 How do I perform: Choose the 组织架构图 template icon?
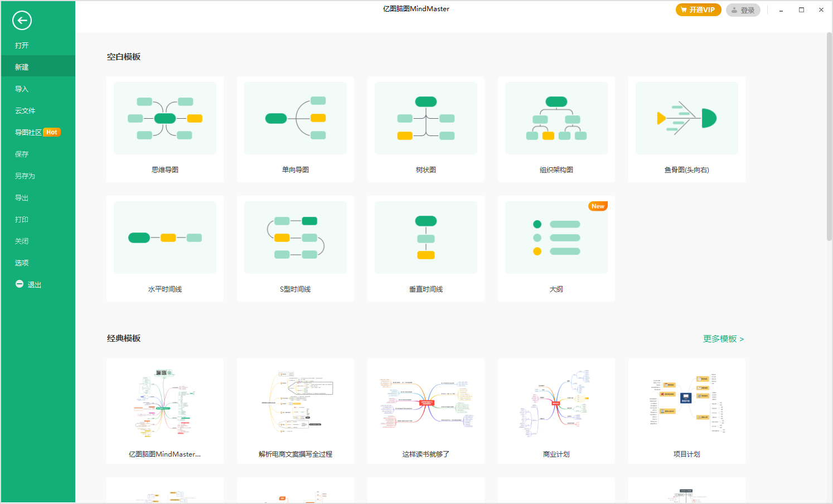point(556,118)
